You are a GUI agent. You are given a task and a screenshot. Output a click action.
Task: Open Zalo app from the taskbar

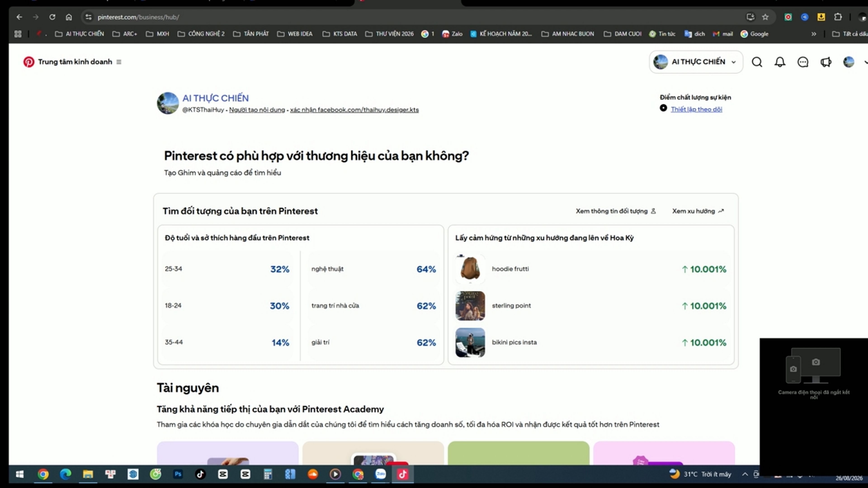(380, 474)
